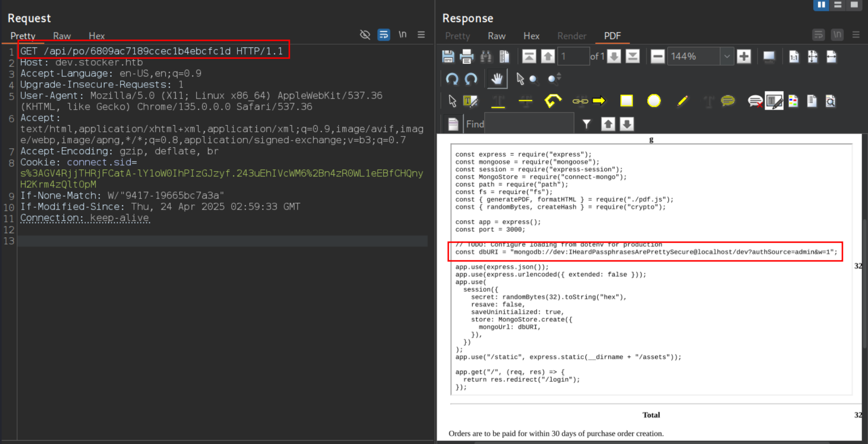Viewport: 868px width, 444px height.
Task: Select the hand pan tool
Action: coord(496,79)
